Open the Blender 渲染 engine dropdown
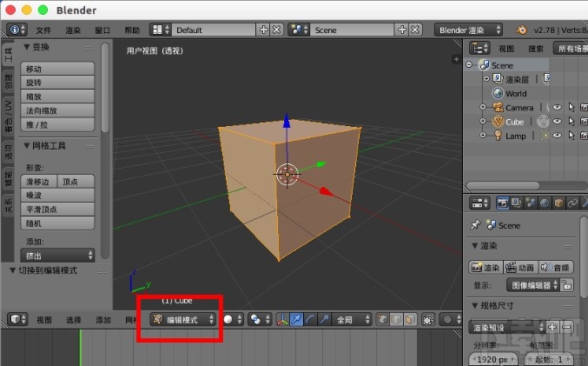The image size is (588, 366). point(468,30)
